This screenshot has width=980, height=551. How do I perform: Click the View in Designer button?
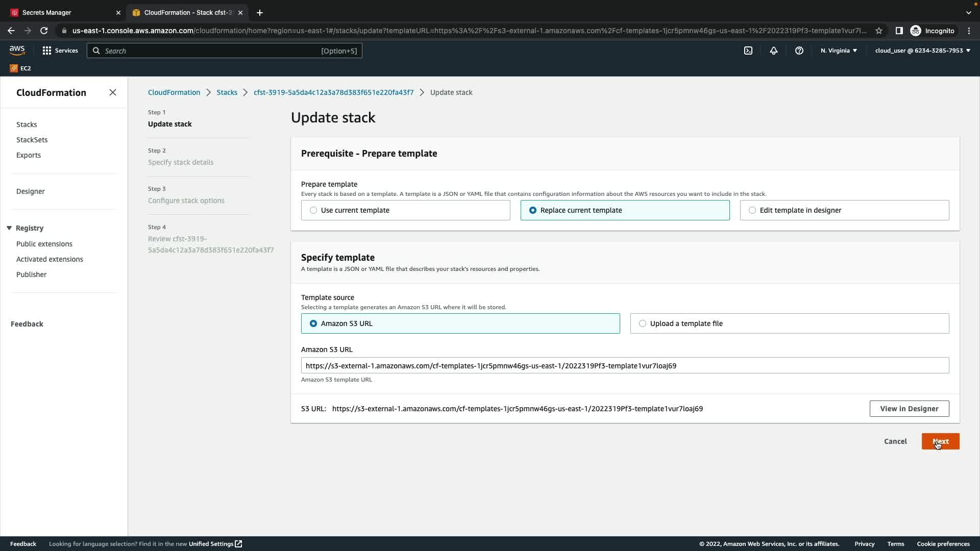click(909, 409)
